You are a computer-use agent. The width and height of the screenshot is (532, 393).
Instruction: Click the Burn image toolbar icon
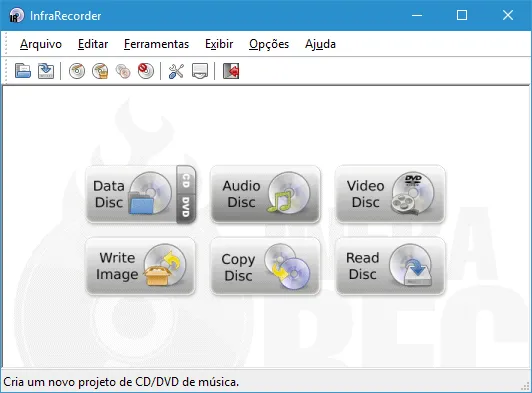pos(100,71)
